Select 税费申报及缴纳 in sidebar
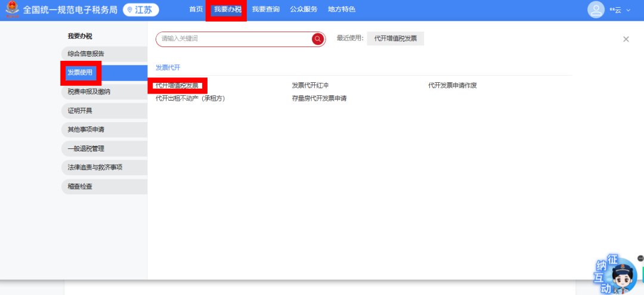This screenshot has width=644, height=295. [89, 92]
